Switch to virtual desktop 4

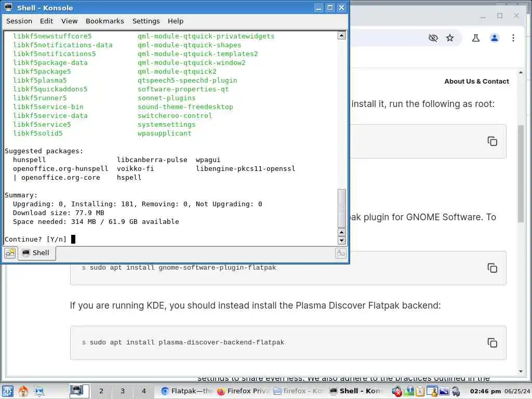click(144, 391)
